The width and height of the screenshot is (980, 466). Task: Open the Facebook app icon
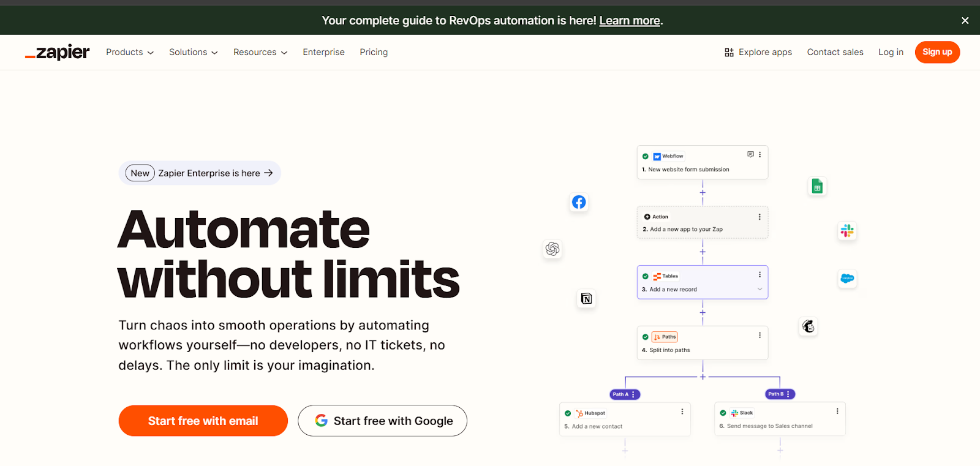click(x=579, y=202)
